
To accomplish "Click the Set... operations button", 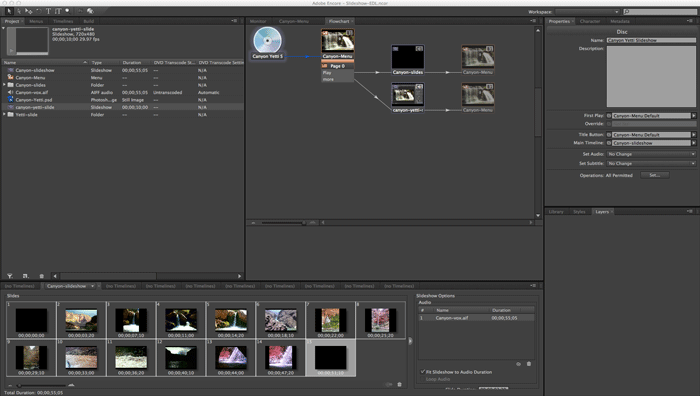I will [654, 175].
